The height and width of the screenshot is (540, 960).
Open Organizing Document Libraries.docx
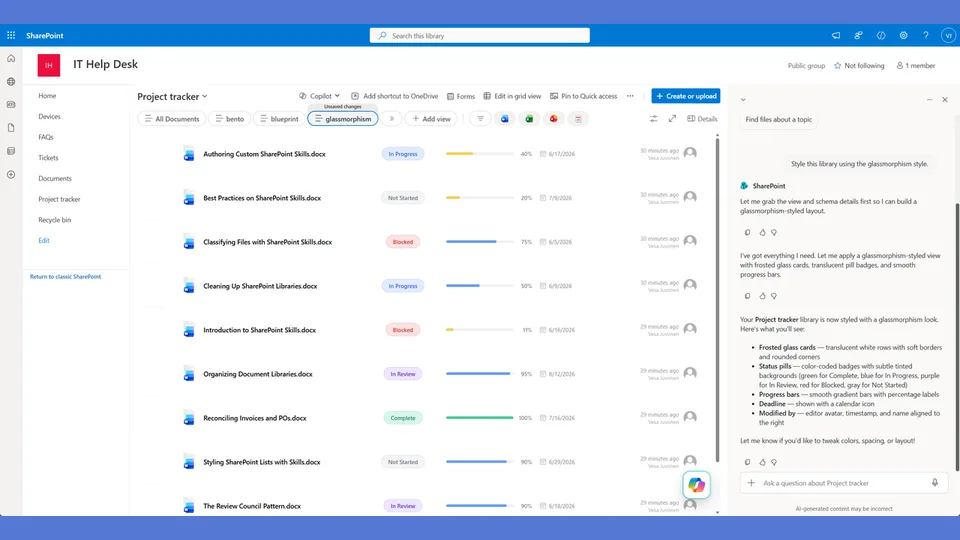click(258, 374)
